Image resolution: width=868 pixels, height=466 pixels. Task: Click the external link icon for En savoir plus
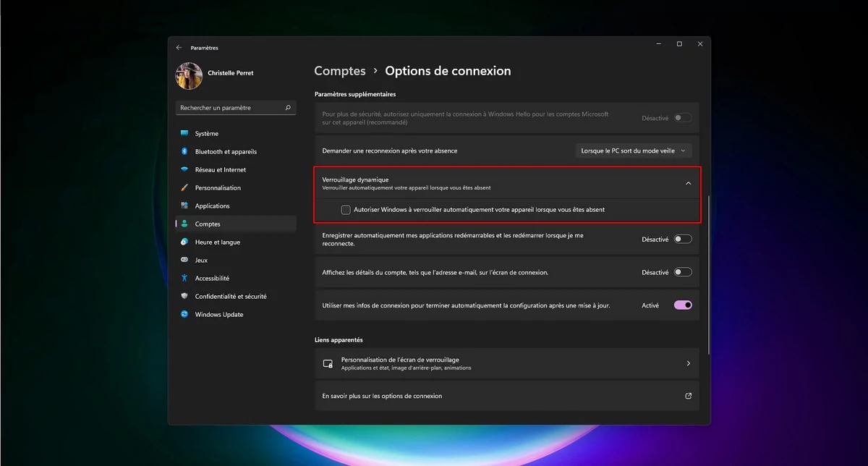click(x=688, y=396)
